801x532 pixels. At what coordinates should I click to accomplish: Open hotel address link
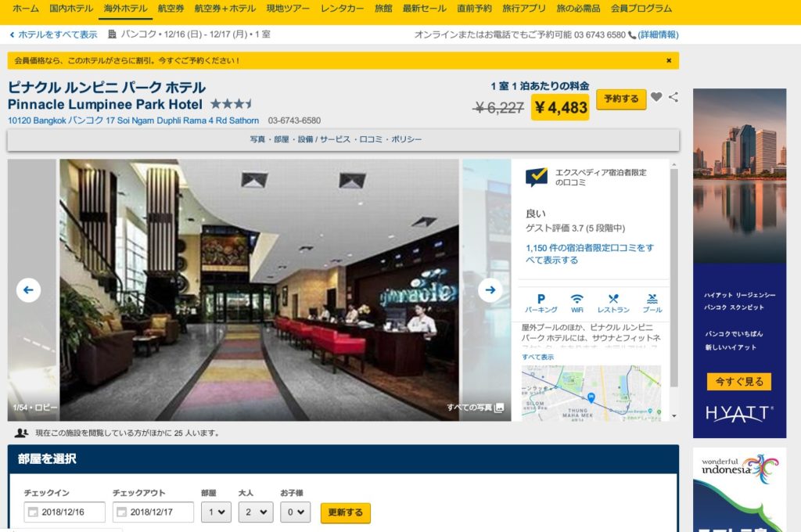click(x=133, y=120)
